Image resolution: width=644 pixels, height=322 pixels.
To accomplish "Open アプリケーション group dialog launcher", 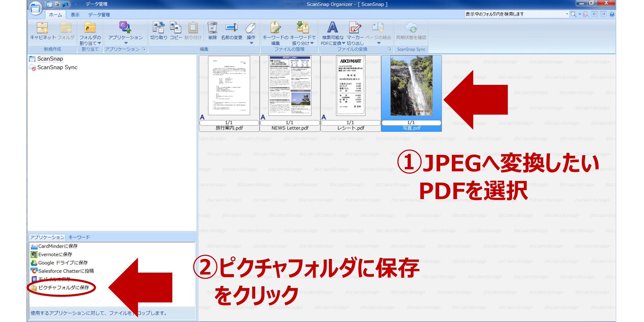I will point(144,49).
